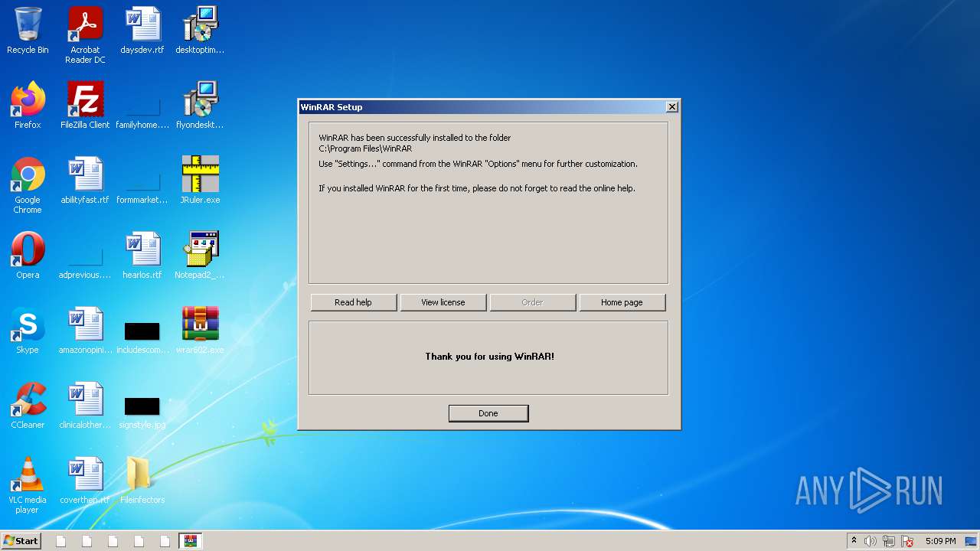This screenshot has width=980, height=551.
Task: Launch VLC media player shortcut
Action: coord(28,485)
